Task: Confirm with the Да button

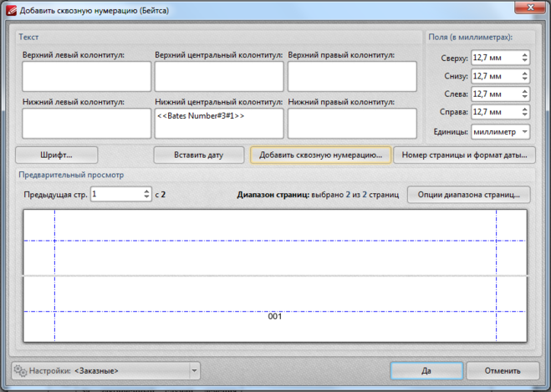Action: tap(426, 370)
